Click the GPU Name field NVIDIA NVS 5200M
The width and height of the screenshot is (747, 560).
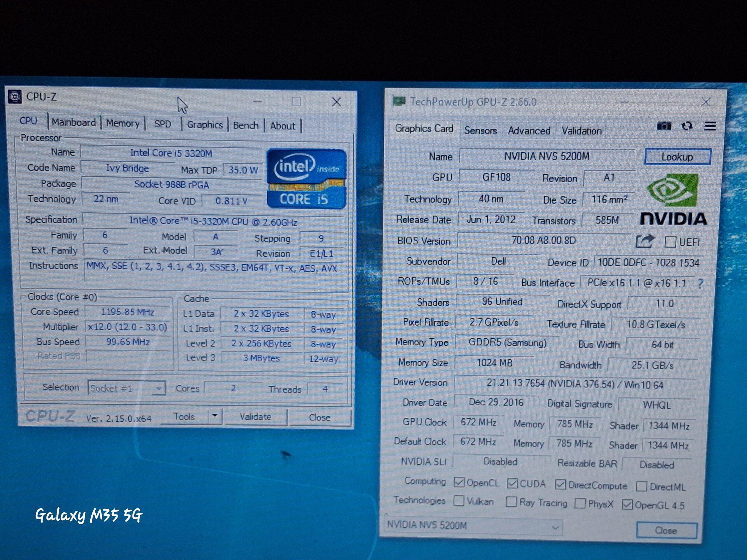(547, 156)
